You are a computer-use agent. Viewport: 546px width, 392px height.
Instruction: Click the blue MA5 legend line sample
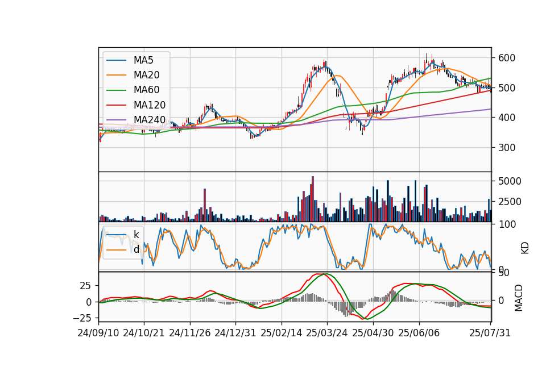coord(116,61)
